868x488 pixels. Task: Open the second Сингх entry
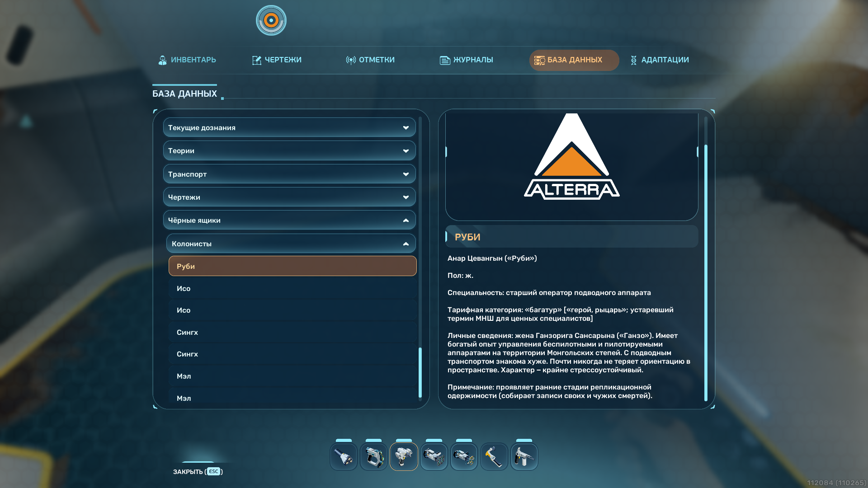pos(292,354)
